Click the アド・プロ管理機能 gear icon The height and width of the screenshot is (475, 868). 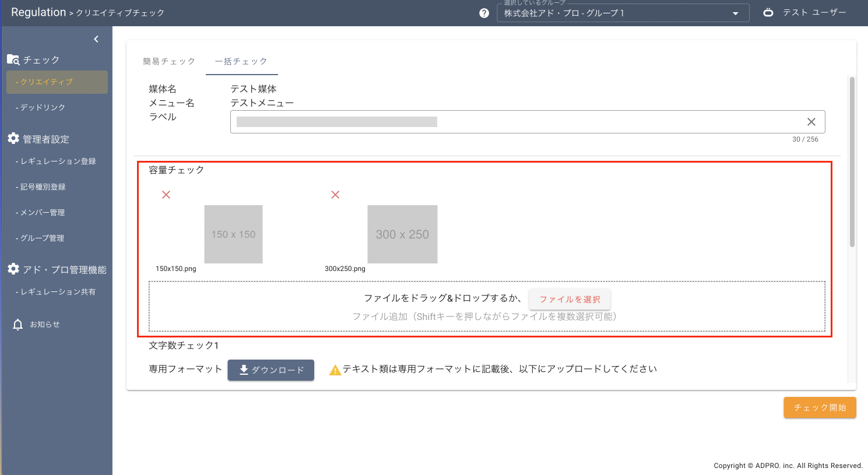(x=13, y=269)
